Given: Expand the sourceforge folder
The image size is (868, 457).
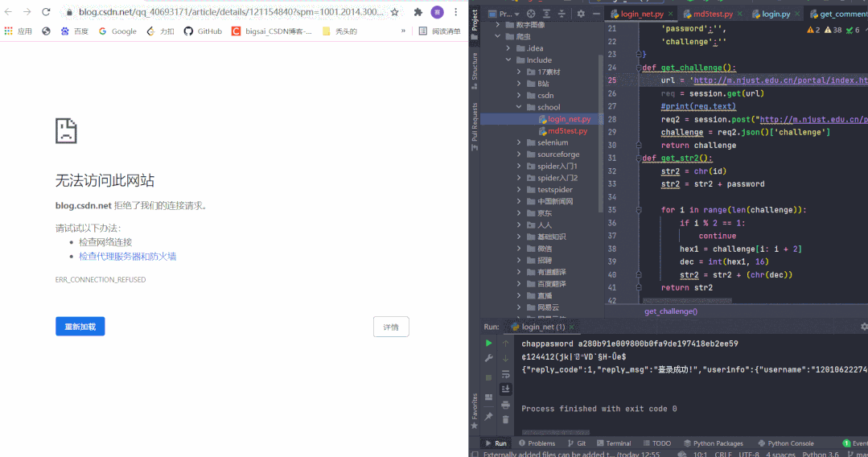Looking at the screenshot, I should coord(519,154).
